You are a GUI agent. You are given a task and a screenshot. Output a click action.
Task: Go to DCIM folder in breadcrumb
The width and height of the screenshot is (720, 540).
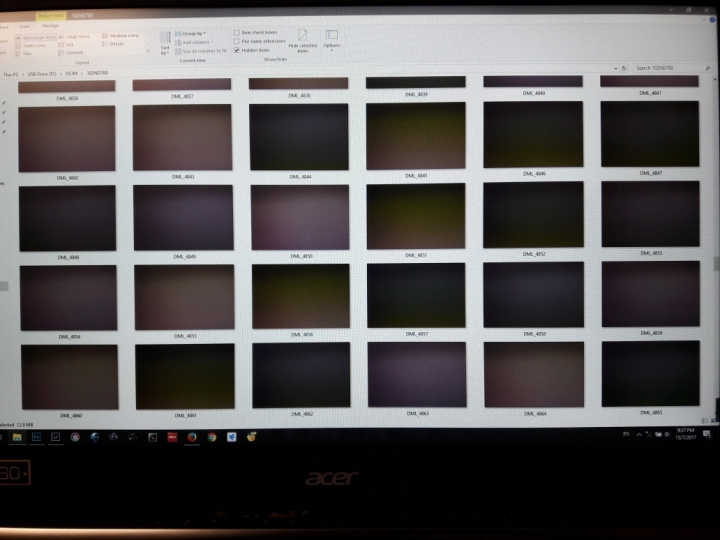click(71, 73)
